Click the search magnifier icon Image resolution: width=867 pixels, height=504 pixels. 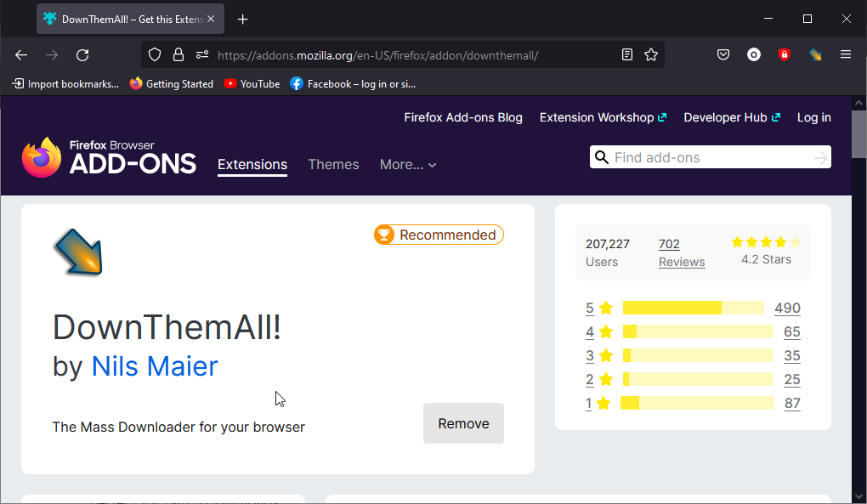coord(601,157)
